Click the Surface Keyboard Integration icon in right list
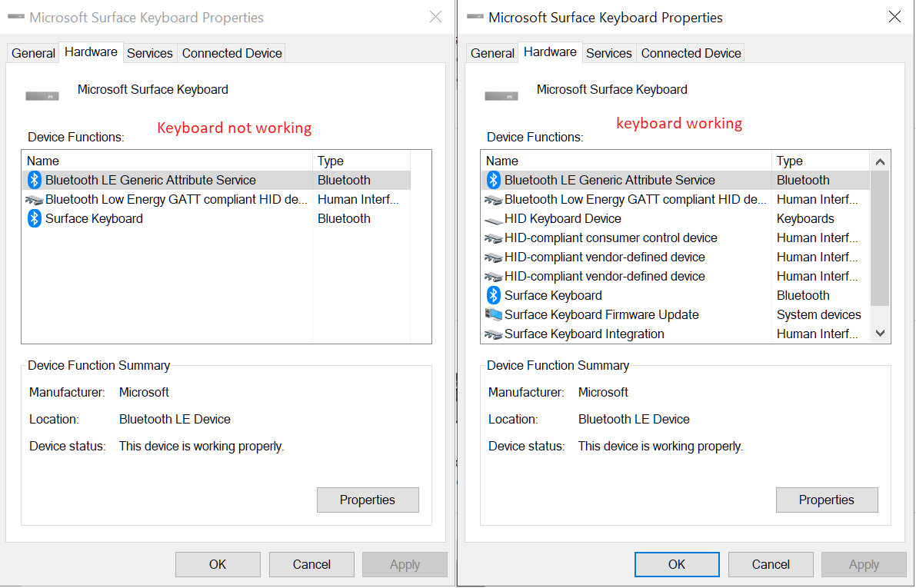 494,334
